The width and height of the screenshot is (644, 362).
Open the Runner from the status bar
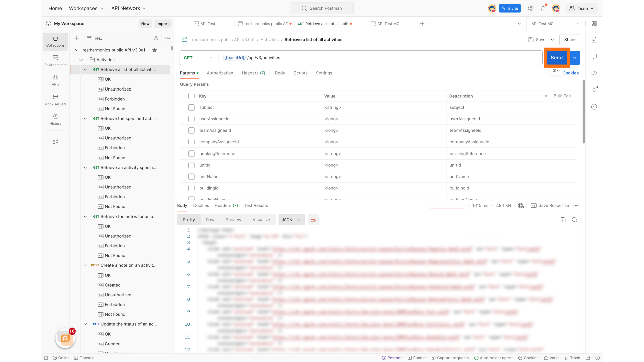417,358
